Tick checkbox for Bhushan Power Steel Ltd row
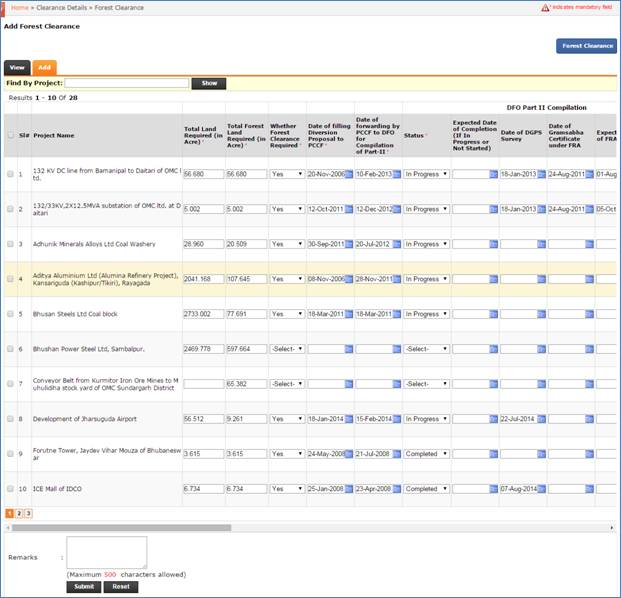Image resolution: width=621 pixels, height=598 pixels. (11, 349)
